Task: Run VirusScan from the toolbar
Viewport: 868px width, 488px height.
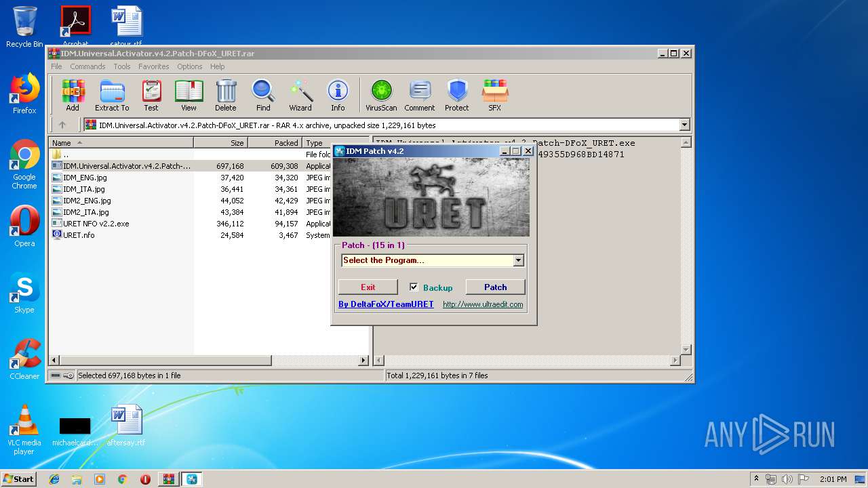Action: (381, 95)
